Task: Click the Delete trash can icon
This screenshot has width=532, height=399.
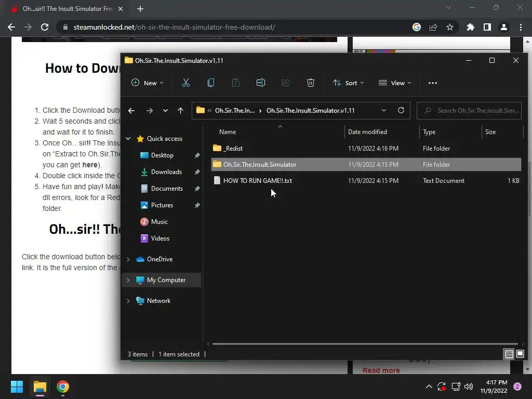Action: pos(311,83)
